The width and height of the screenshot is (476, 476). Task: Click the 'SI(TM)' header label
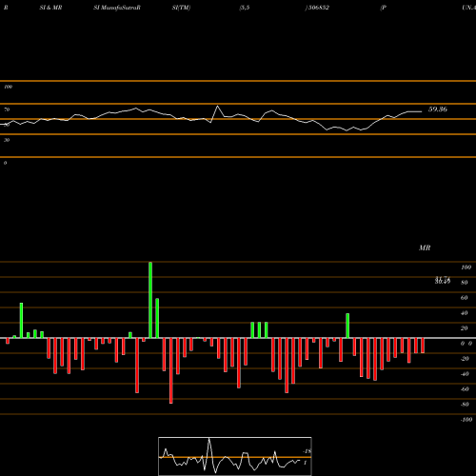[181, 8]
